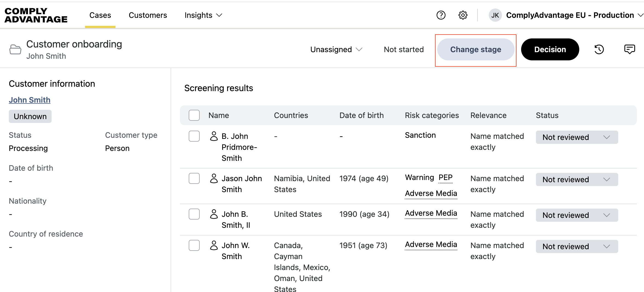644x292 pixels.
Task: Click the Change stage button
Action: pos(475,49)
